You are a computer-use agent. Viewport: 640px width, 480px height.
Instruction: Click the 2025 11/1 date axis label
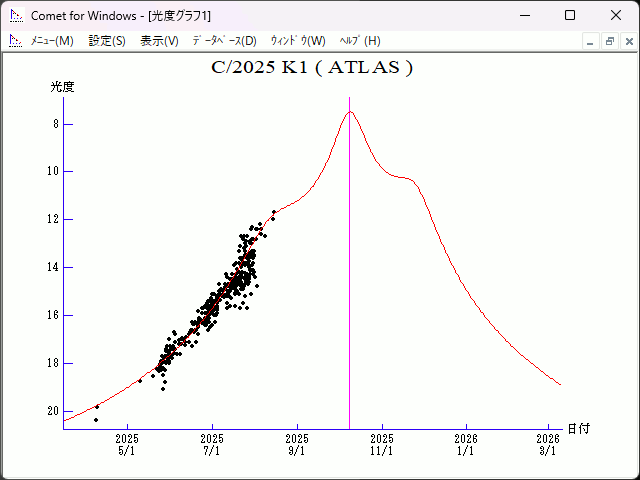click(382, 445)
